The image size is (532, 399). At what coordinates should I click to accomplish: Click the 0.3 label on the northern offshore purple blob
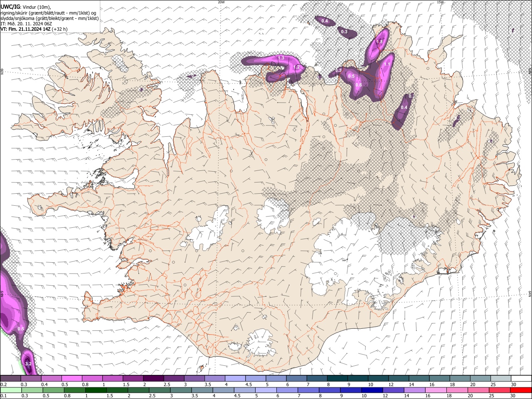(344, 32)
